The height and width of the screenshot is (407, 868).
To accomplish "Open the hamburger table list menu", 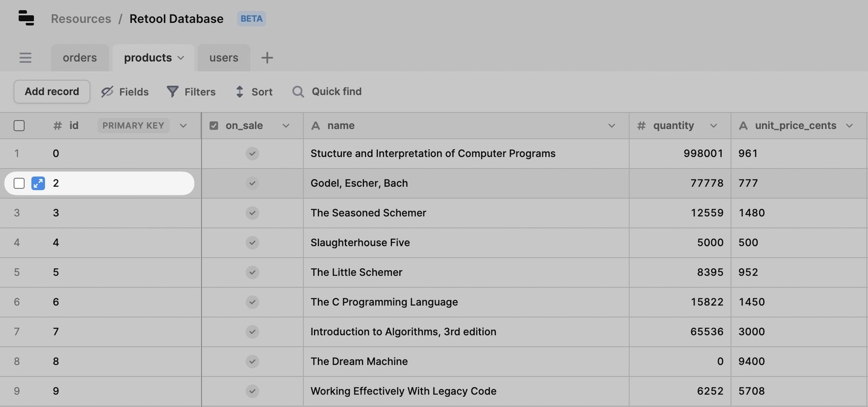I will coord(25,58).
